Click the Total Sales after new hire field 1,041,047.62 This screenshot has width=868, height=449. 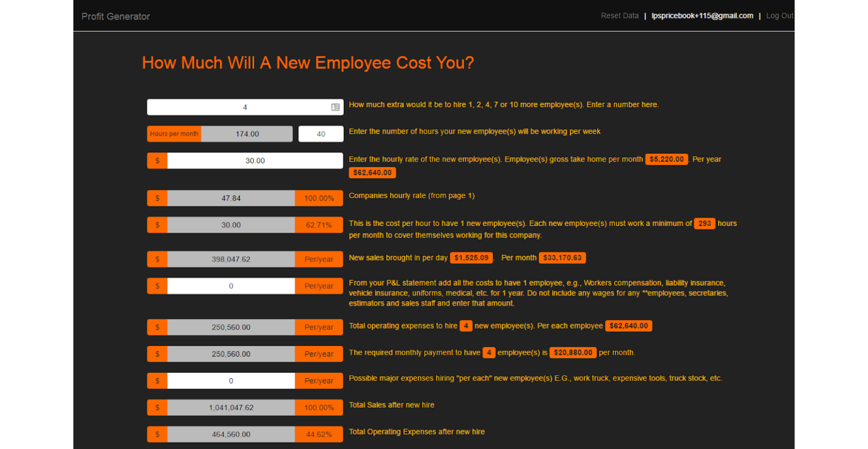(x=231, y=407)
